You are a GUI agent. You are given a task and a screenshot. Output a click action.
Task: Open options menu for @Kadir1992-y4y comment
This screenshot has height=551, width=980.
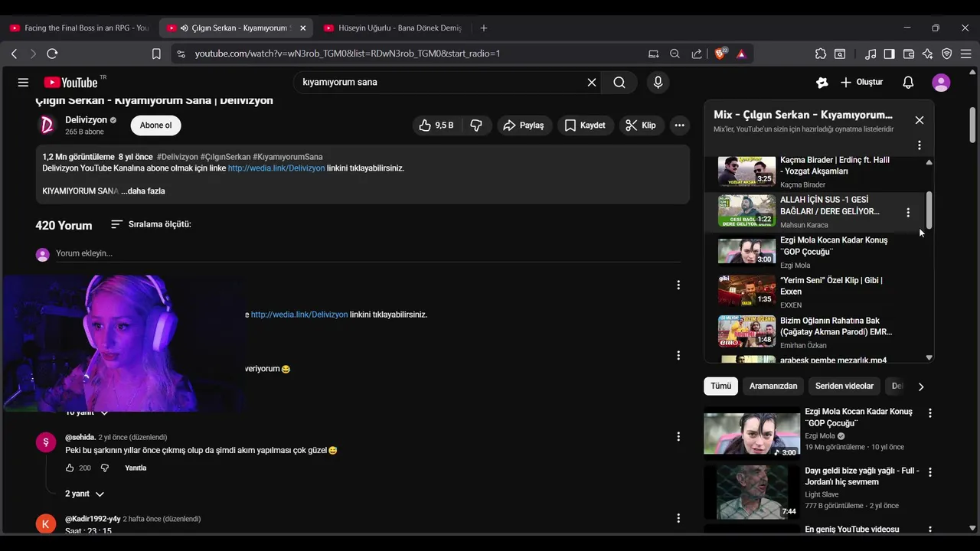678,519
